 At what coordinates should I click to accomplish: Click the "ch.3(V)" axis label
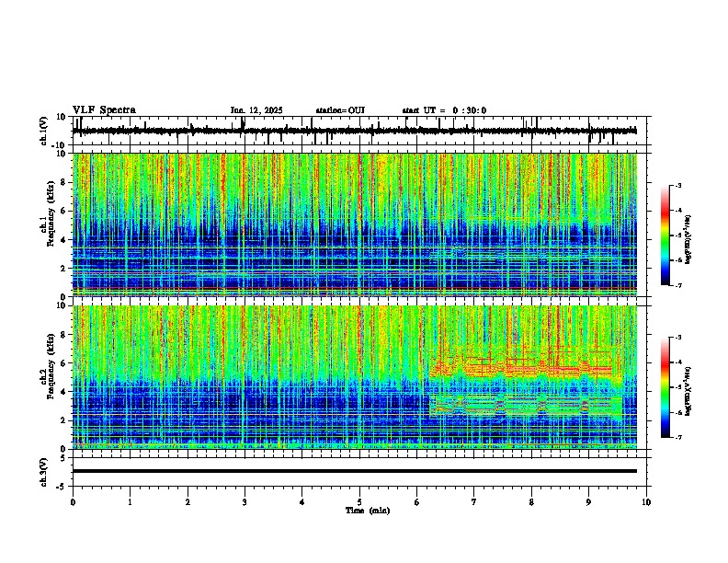[44, 472]
